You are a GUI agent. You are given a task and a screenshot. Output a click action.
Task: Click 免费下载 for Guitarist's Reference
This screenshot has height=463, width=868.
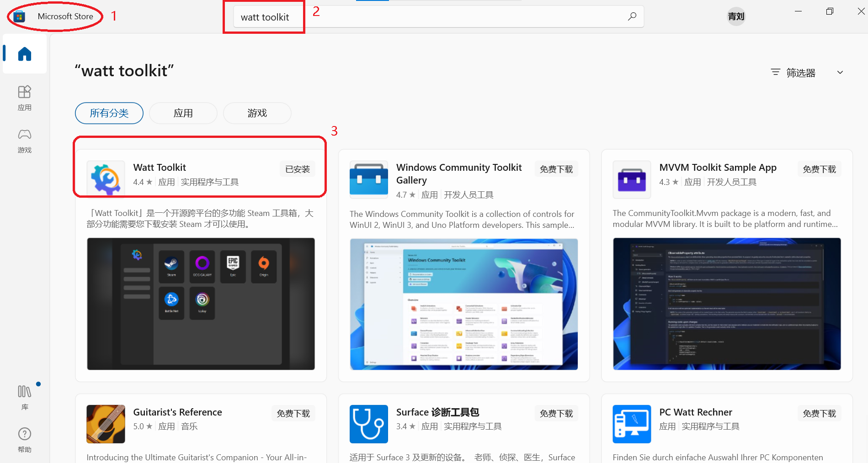tap(293, 413)
